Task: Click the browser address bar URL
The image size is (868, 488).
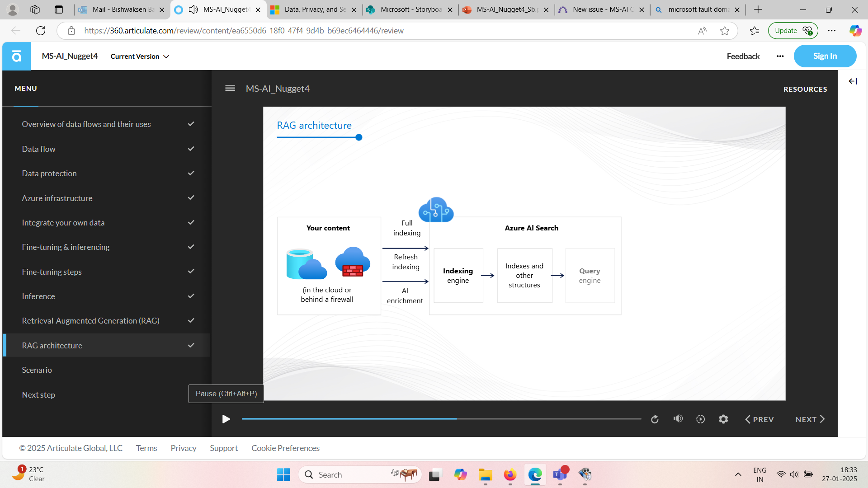Action: click(244, 31)
